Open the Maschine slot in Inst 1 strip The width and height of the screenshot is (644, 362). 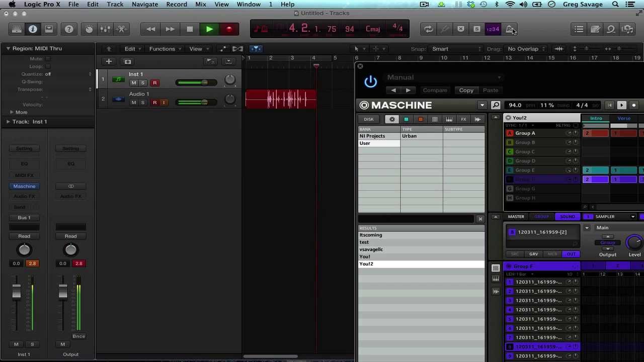click(24, 186)
